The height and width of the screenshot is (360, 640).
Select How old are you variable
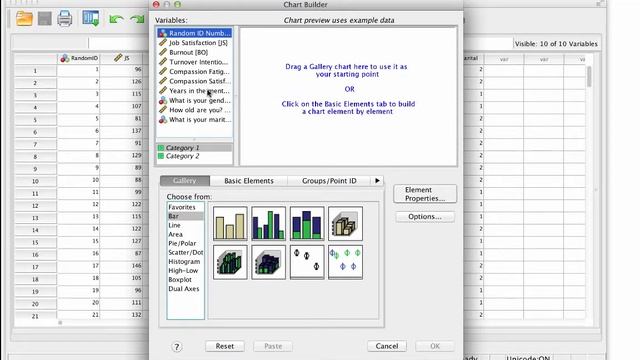195,110
